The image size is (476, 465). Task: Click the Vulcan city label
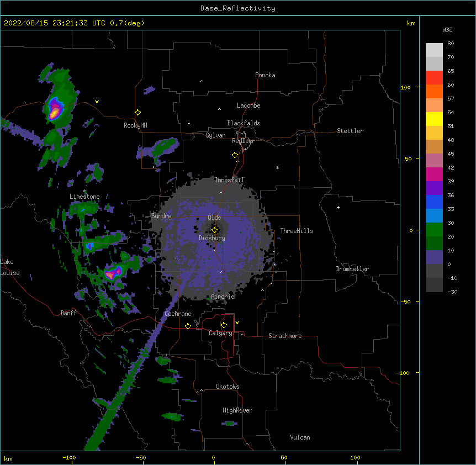[300, 437]
